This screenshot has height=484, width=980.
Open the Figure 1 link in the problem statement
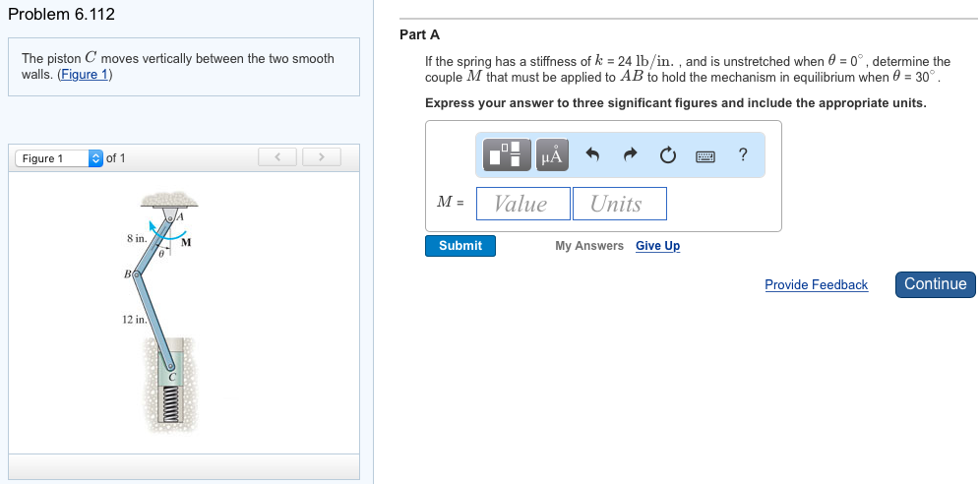tap(84, 75)
